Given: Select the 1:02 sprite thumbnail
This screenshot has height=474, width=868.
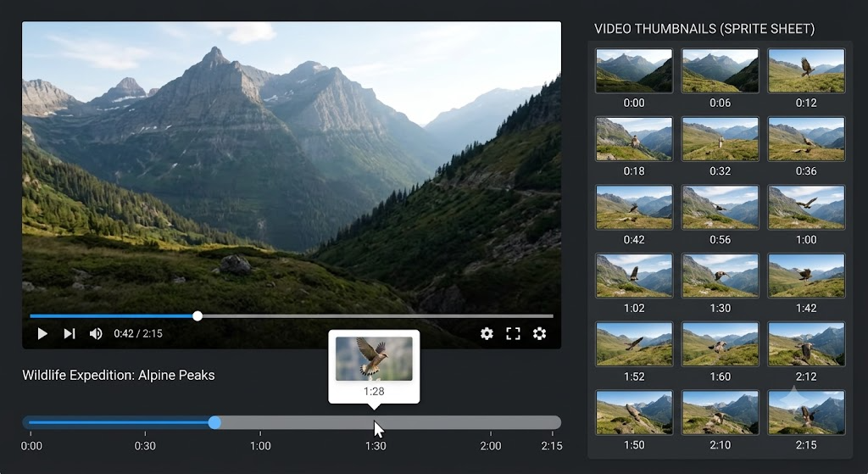Looking at the screenshot, I should pyautogui.click(x=634, y=276).
